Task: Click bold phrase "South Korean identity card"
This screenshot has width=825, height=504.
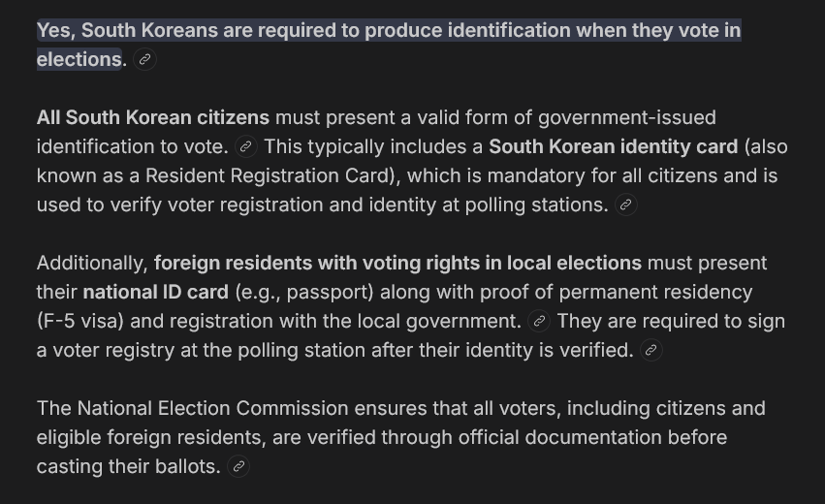Action: [x=613, y=147]
